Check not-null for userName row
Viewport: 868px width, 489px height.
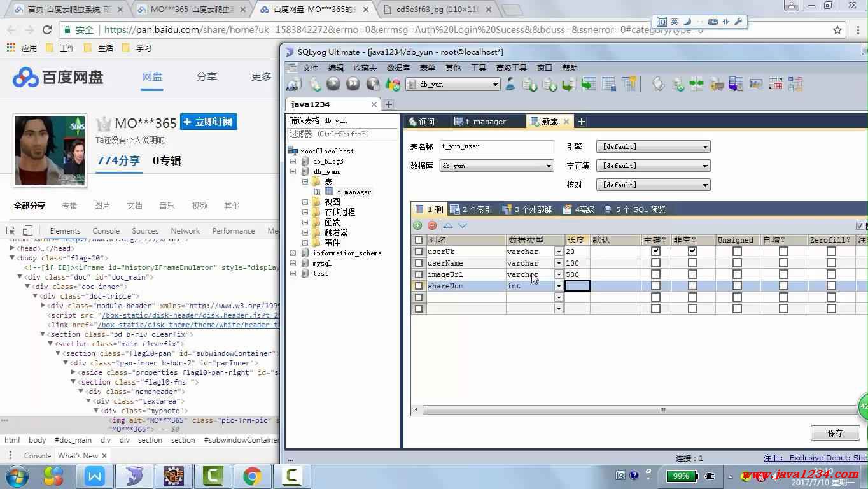(692, 263)
